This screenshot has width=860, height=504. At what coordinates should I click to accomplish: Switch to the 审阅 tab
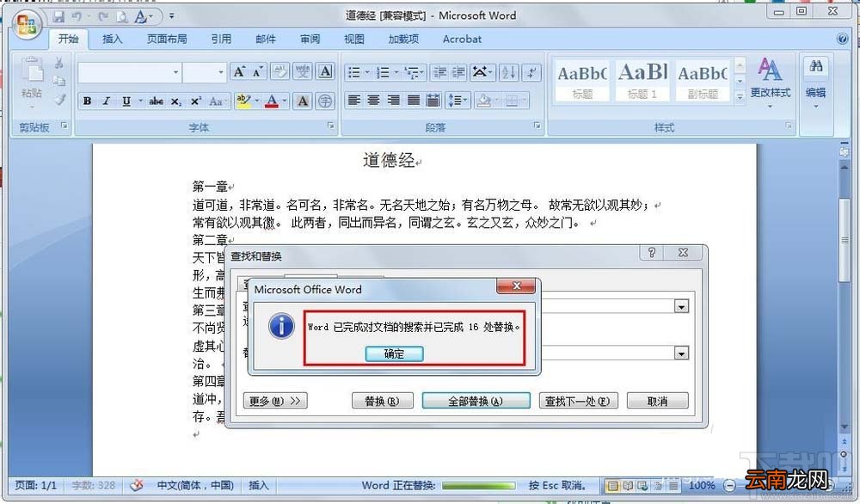(310, 39)
